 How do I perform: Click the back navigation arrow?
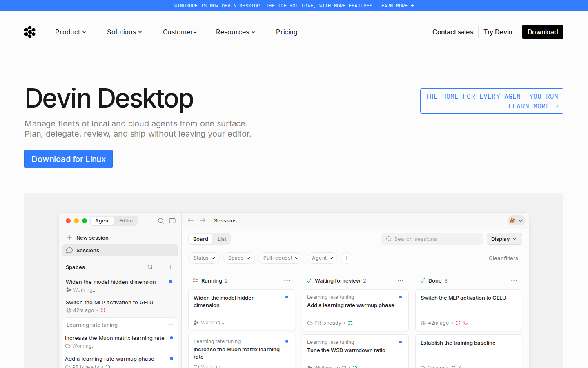(x=191, y=220)
